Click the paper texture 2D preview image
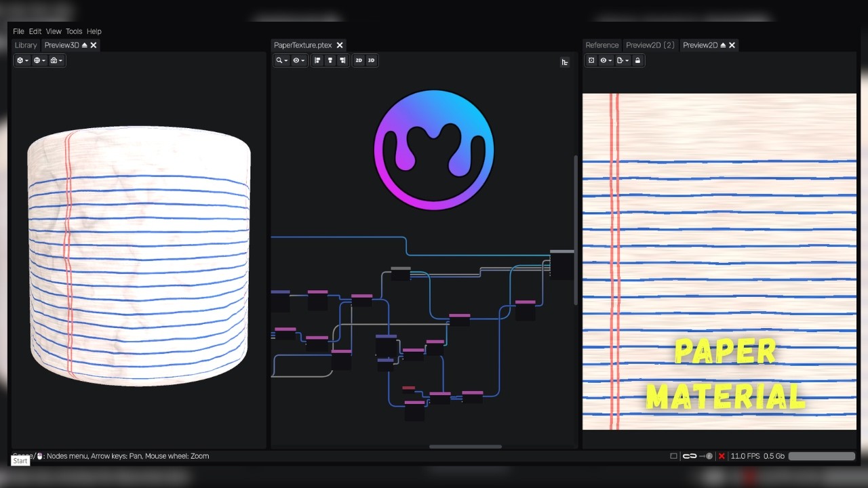Viewport: 868px width, 488px height. (x=719, y=262)
